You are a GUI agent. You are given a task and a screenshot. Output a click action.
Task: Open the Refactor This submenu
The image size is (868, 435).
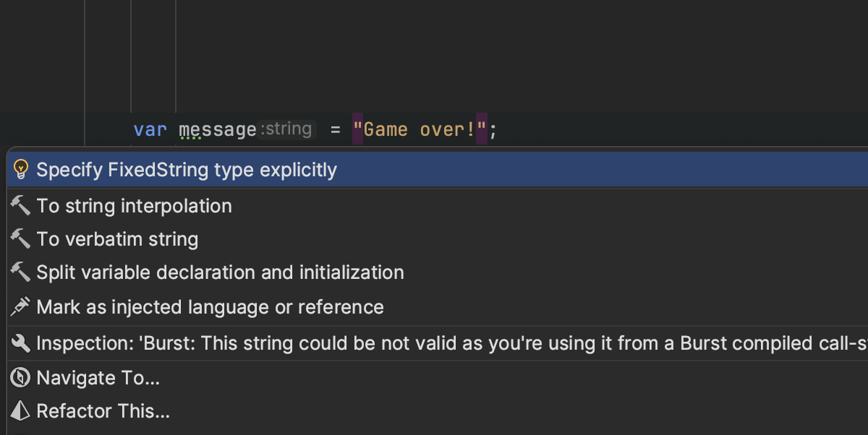[103, 411]
